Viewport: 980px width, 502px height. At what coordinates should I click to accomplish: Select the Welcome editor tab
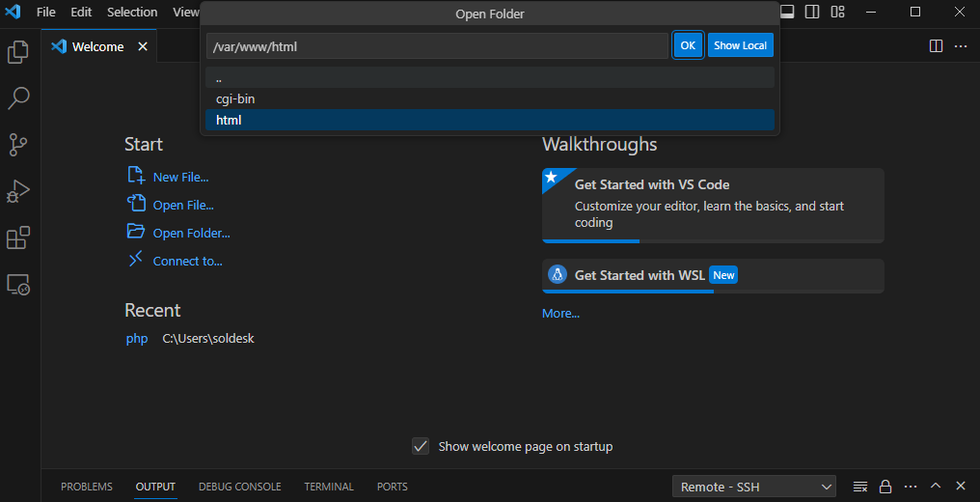[x=99, y=47]
